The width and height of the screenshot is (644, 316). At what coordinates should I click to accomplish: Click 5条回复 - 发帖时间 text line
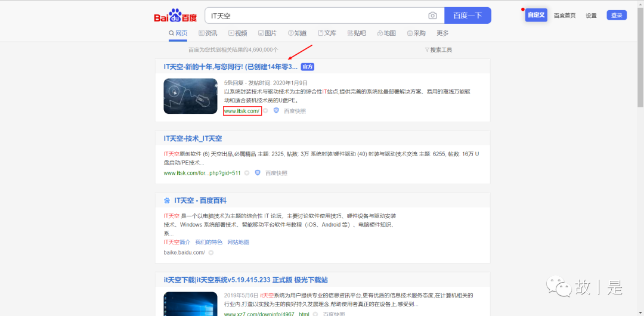[266, 83]
